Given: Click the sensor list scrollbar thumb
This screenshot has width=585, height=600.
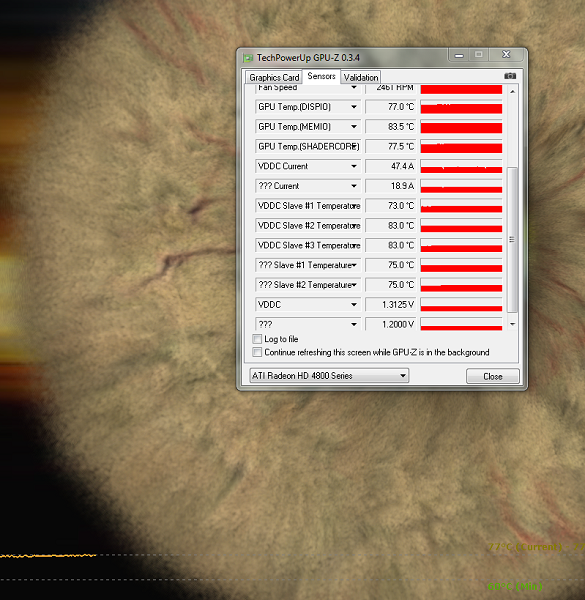Looking at the screenshot, I should [512, 240].
